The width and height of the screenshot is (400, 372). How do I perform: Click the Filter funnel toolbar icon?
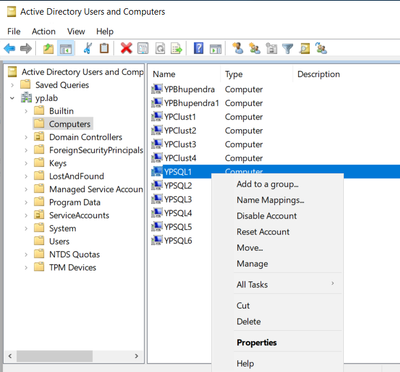(x=287, y=49)
